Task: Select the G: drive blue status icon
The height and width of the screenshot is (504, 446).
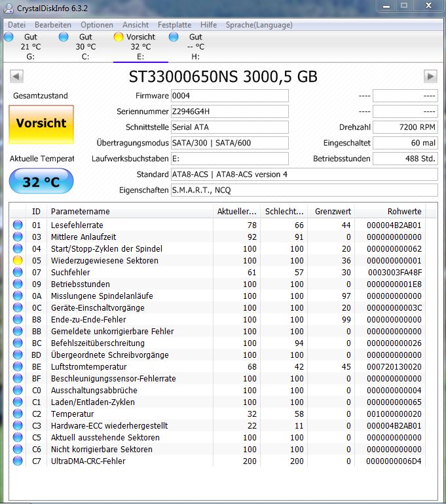Action: 9,37
